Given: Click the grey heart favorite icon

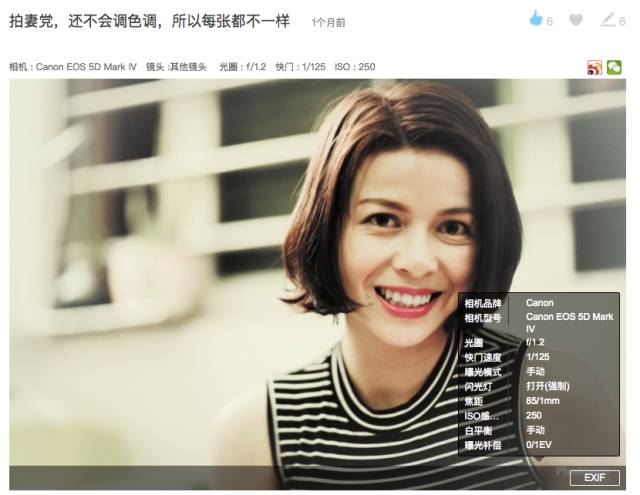Looking at the screenshot, I should (576, 20).
